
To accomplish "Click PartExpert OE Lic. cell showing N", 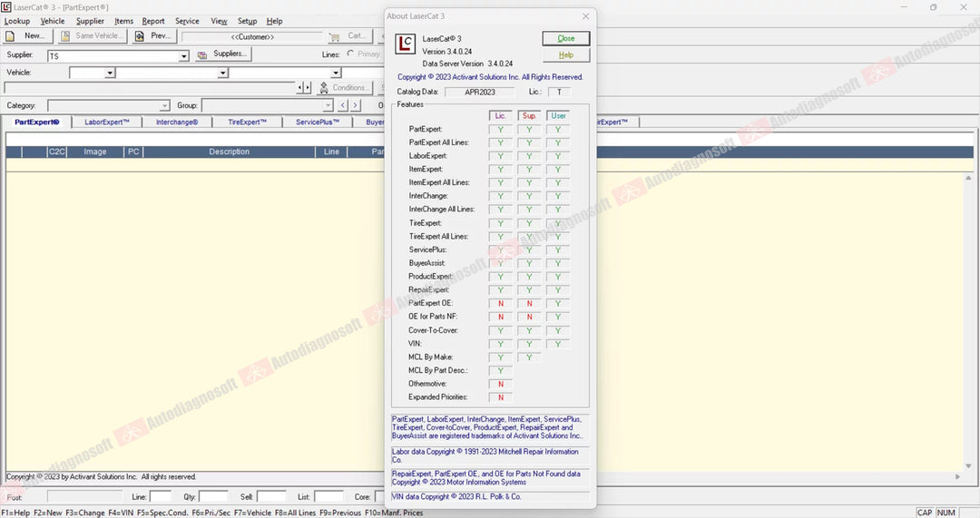I will pyautogui.click(x=501, y=304).
